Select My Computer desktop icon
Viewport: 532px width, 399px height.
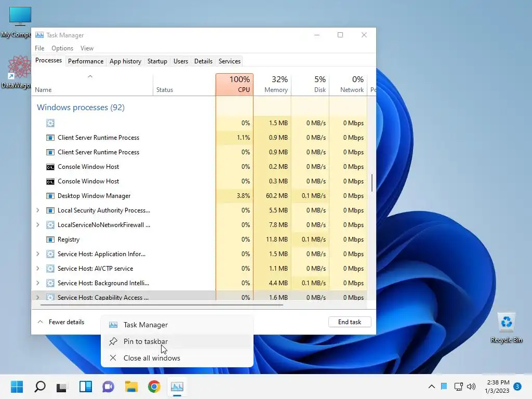[x=16, y=22]
